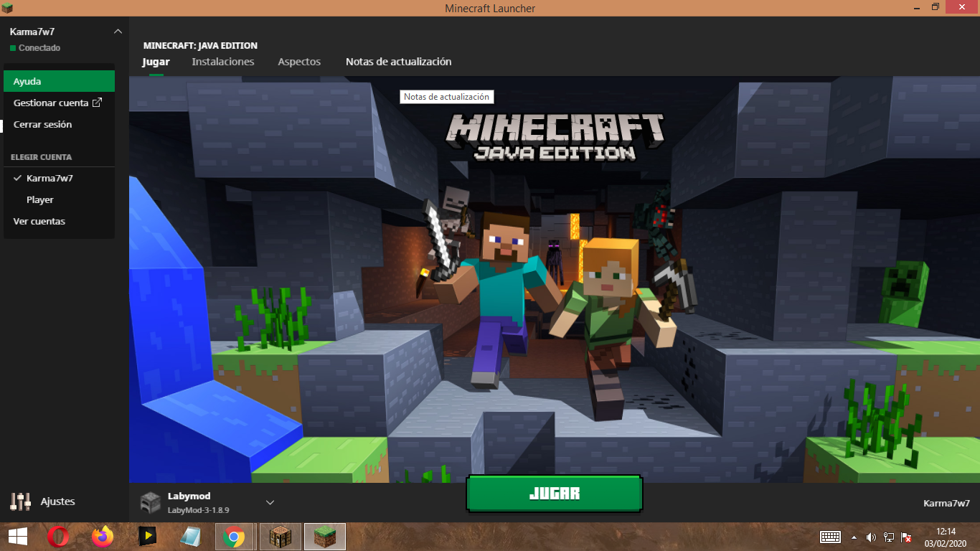Click the MINECRAFT: JAVA EDITION heading
The width and height of the screenshot is (980, 551).
200,45
